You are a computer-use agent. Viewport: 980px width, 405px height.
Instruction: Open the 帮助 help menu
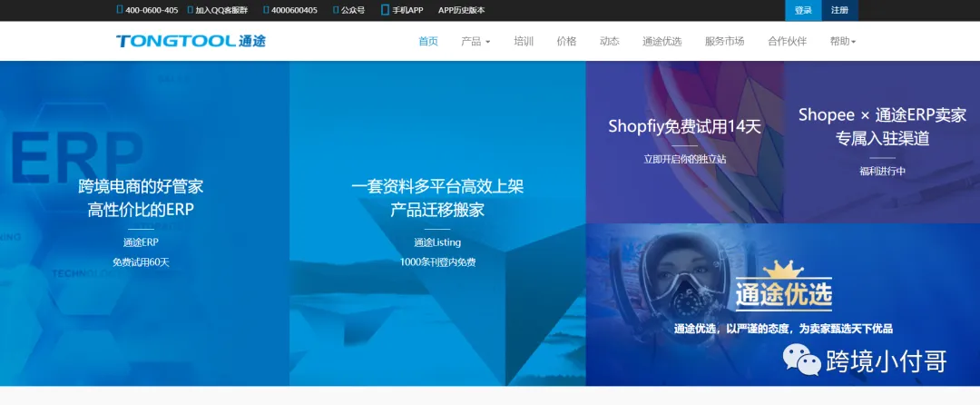(842, 41)
